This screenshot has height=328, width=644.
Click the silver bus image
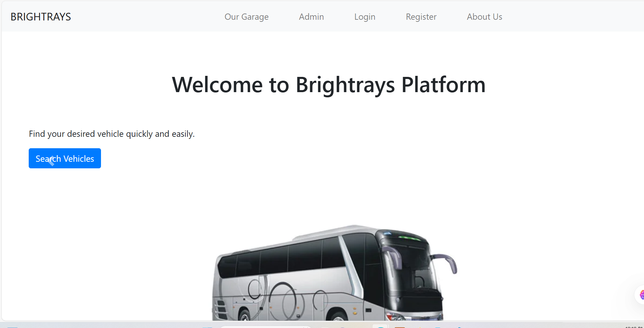coord(332,274)
